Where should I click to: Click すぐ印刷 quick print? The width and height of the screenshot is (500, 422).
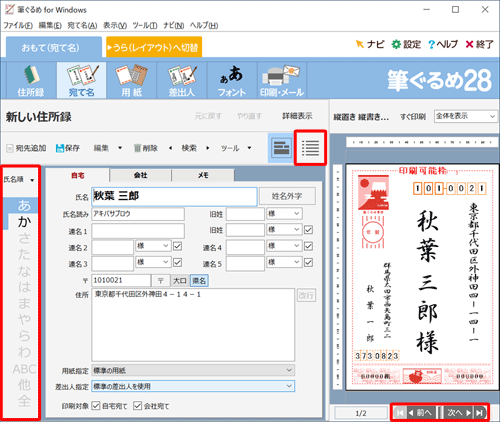[x=413, y=117]
